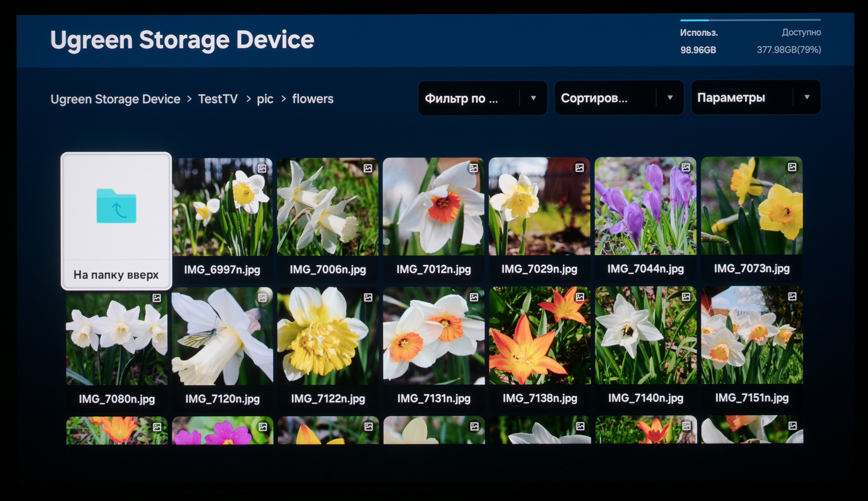This screenshot has width=868, height=501.
Task: Jump to Ugreen Storage Device breadcrumb root
Action: [115, 99]
